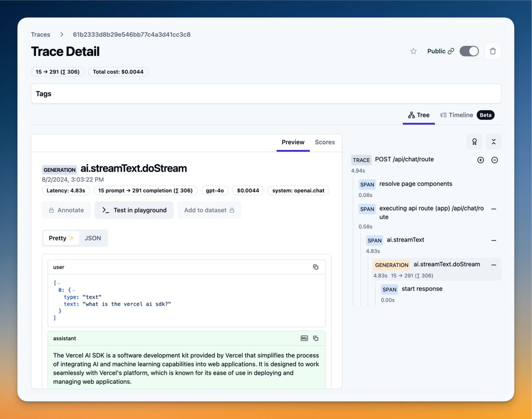Switch to the Timeline Beta tab
This screenshot has width=532, height=419.
coord(467,115)
